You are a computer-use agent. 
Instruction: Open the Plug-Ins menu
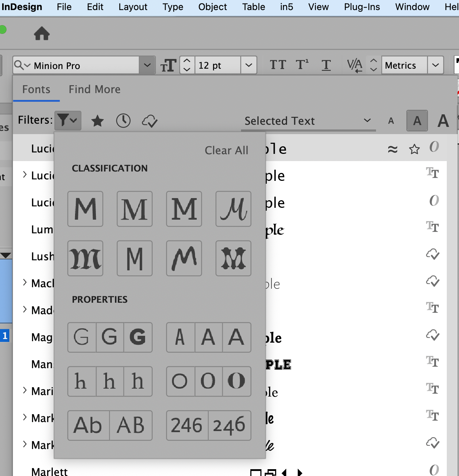(362, 7)
